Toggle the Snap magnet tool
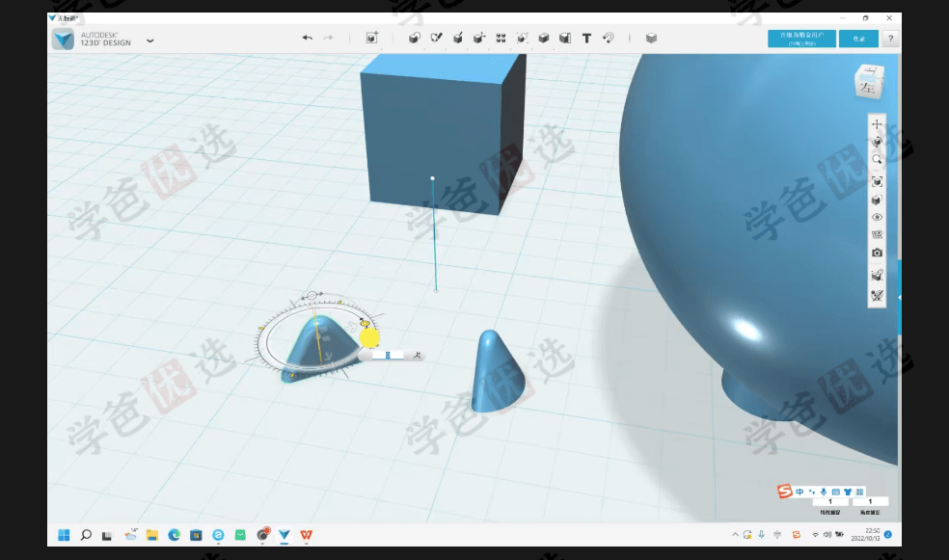949x560 pixels. click(609, 39)
